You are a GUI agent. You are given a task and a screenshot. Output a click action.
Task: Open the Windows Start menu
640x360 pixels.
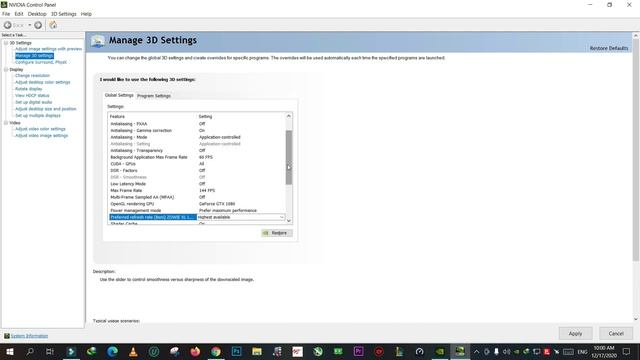[x=10, y=351]
